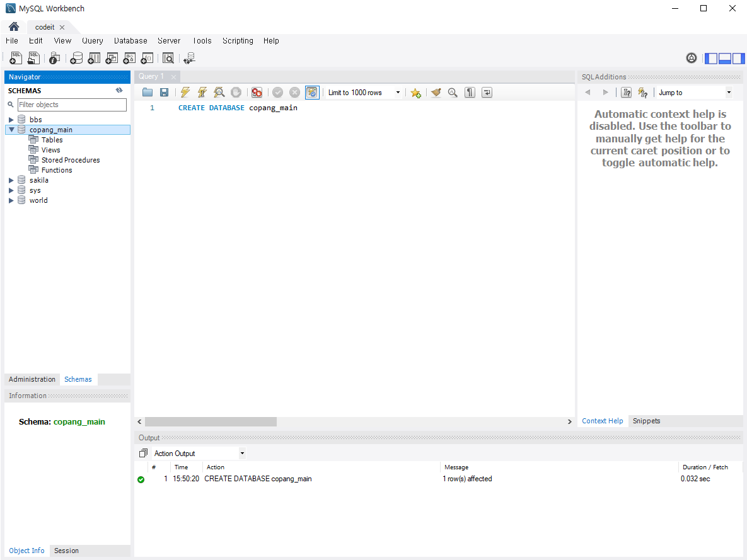Viewport: 747px width, 560px height.
Task: Toggle the left sidebar panel visibility
Action: click(711, 58)
